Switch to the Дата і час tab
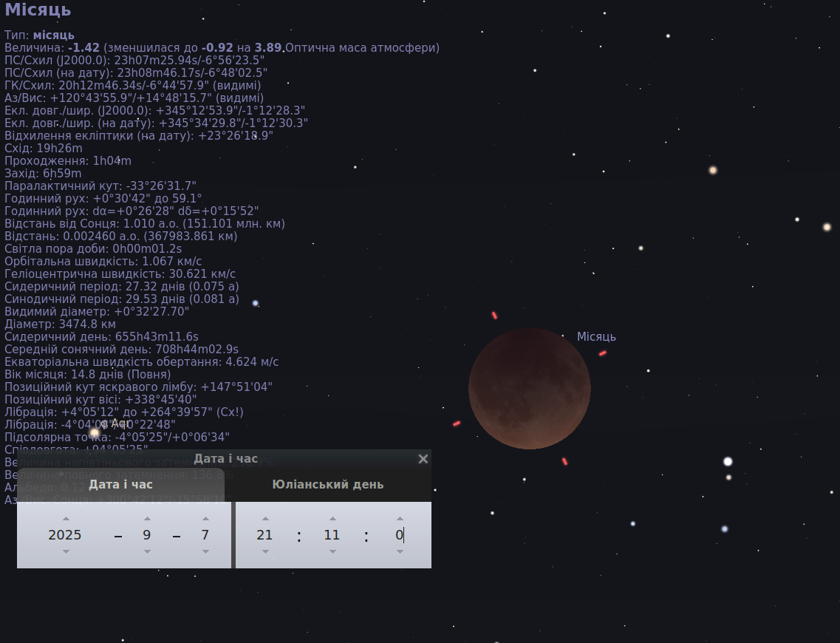This screenshot has height=643, width=840. (120, 484)
